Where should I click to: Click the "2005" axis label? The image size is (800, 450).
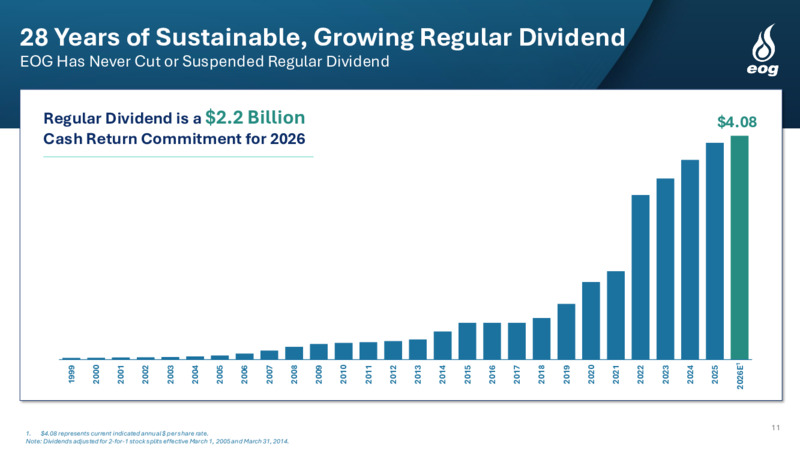pyautogui.click(x=220, y=374)
